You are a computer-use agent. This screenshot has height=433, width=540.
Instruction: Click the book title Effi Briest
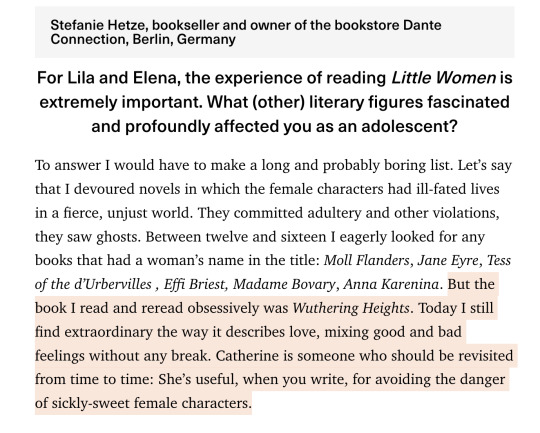(x=194, y=285)
